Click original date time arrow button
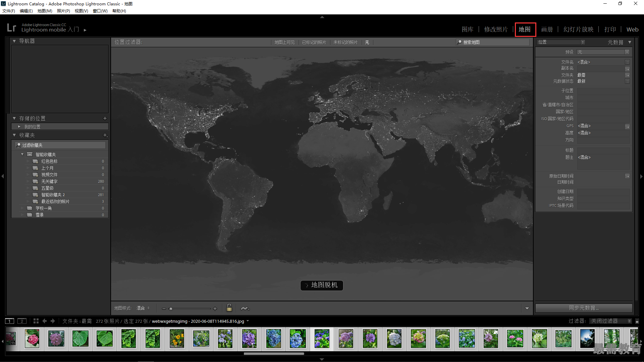This screenshot has height=362, width=644. point(627,176)
